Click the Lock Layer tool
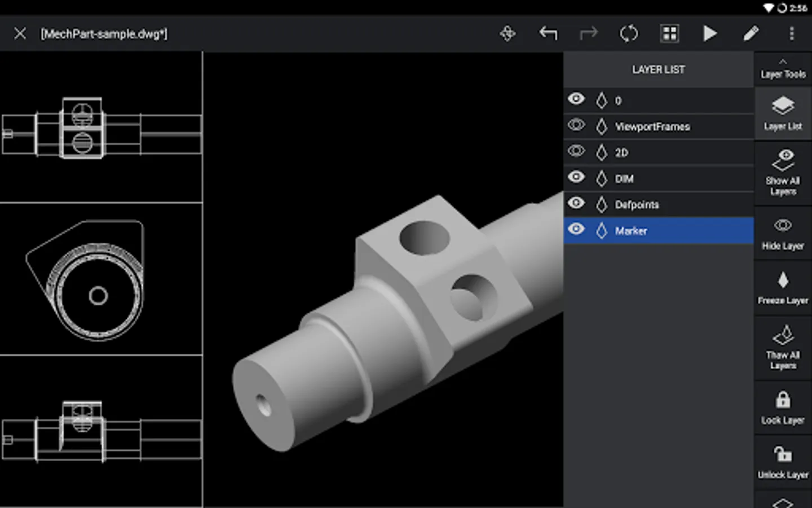Viewport: 812px width, 508px height. (783, 408)
